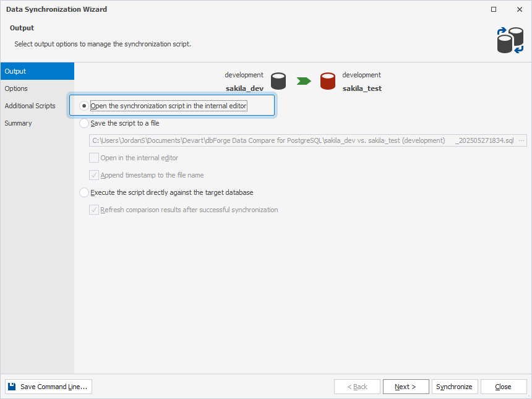The image size is (532, 399).
Task: Toggle 'Refresh comparison results after successful synchronization'
Action: 94,210
